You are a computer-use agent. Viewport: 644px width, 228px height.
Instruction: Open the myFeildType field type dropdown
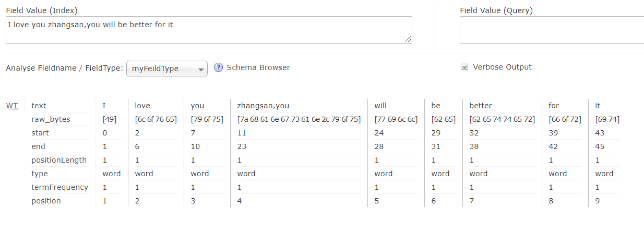pyautogui.click(x=167, y=69)
